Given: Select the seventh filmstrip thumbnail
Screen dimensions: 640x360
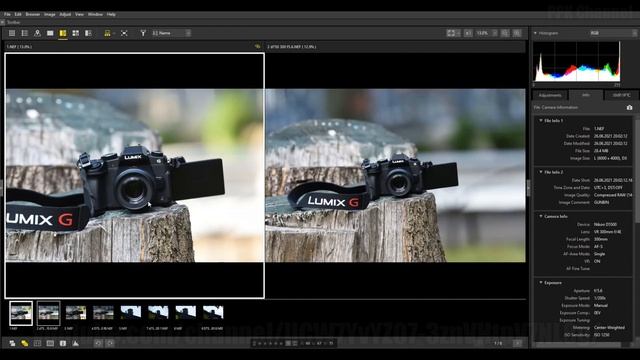Looking at the screenshot, I should tap(186, 313).
